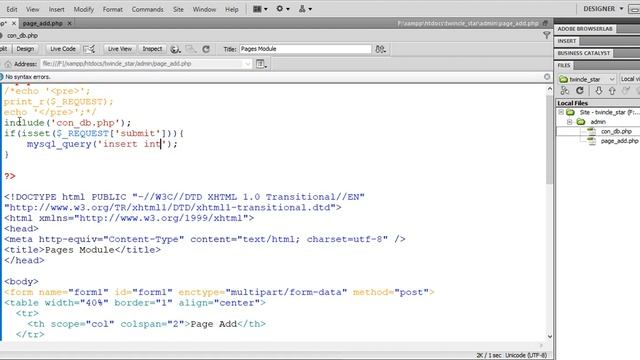Open the File management icon menu

click(x=380, y=49)
